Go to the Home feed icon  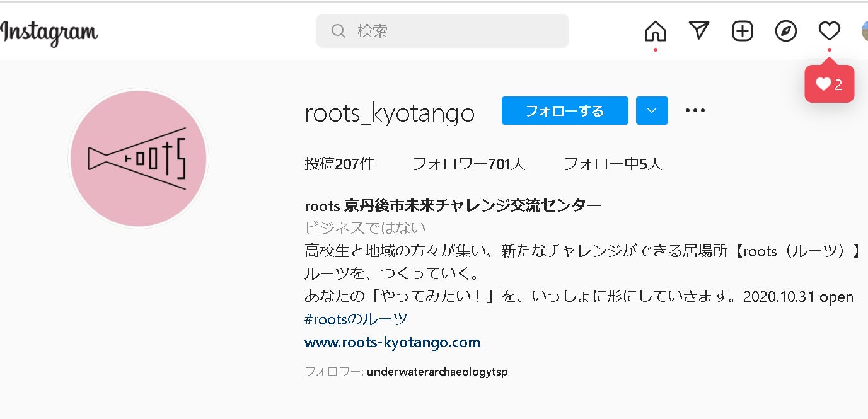tap(656, 31)
